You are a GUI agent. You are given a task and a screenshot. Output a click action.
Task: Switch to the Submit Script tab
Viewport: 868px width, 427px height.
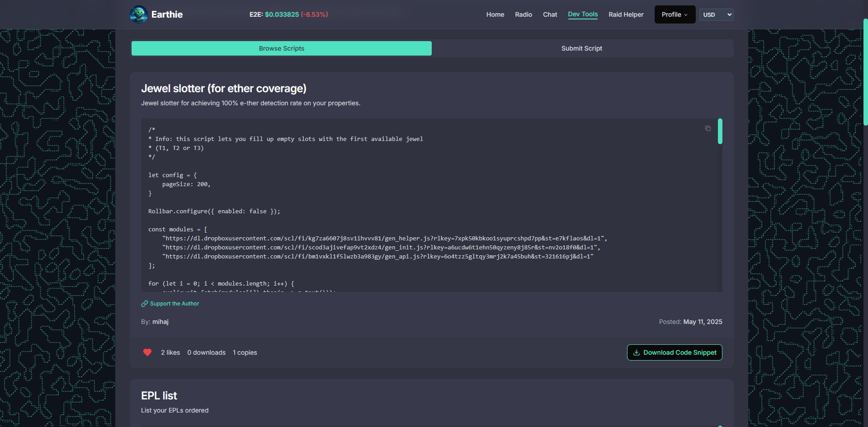point(581,48)
